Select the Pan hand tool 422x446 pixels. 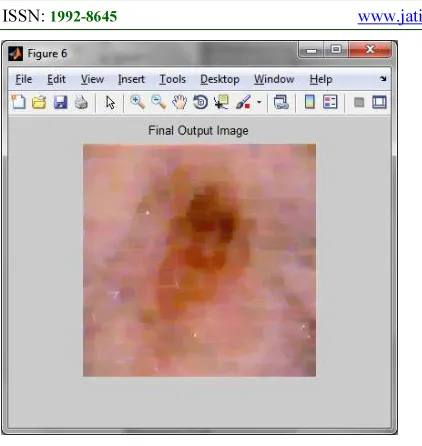click(179, 102)
